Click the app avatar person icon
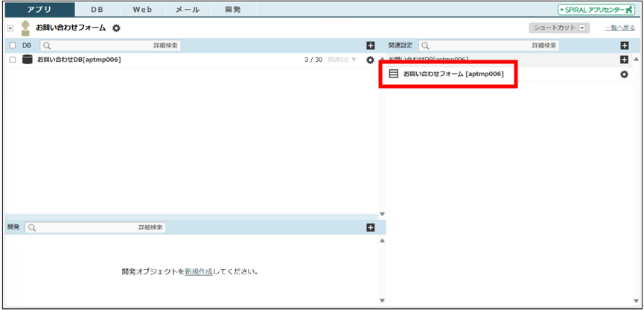Screen dimensions: 644x310 click(x=25, y=28)
